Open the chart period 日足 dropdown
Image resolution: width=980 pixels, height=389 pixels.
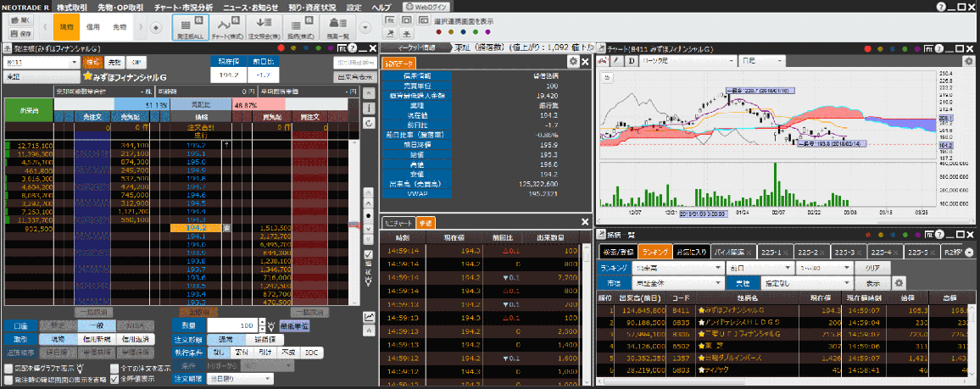coord(760,60)
